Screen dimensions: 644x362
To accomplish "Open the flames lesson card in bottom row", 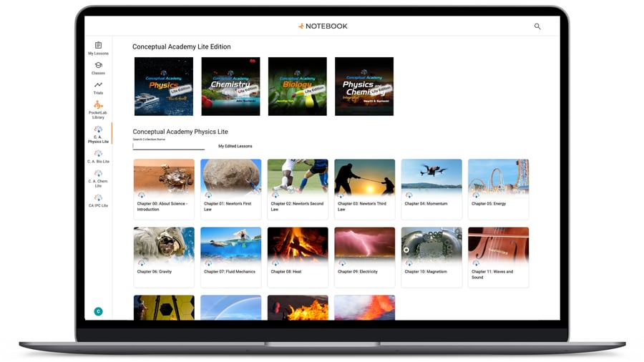I will (x=298, y=308).
